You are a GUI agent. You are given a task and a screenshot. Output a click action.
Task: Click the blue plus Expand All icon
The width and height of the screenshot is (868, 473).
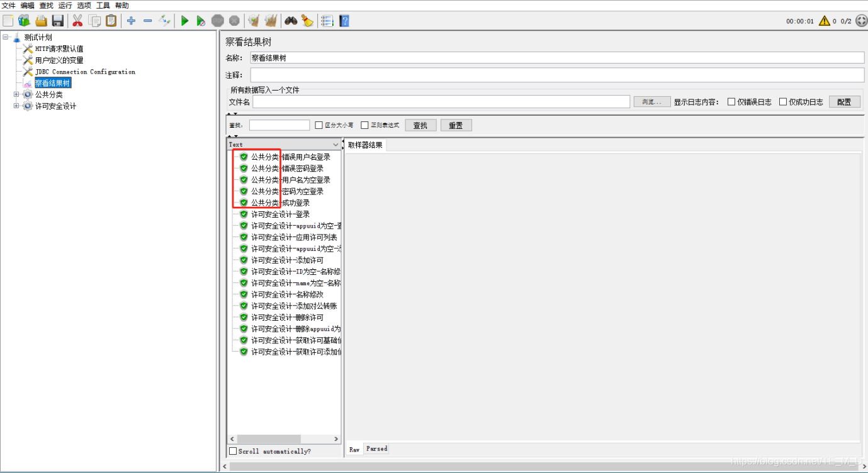pyautogui.click(x=131, y=21)
